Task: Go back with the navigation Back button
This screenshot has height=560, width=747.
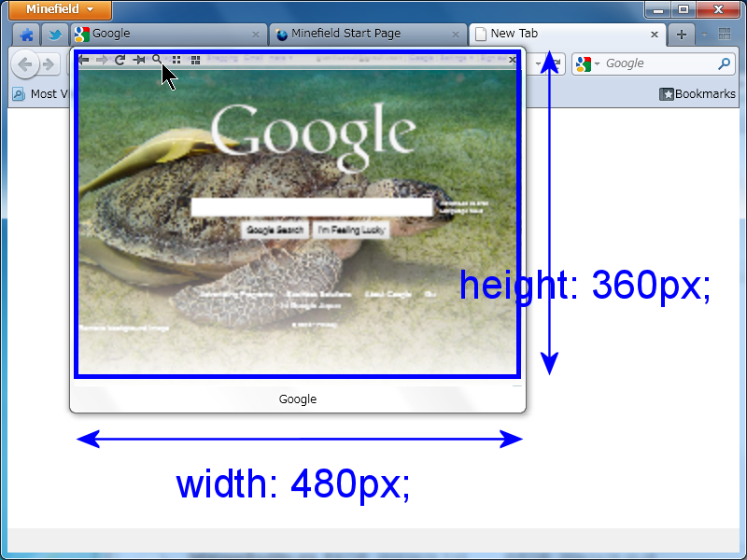Action: click(x=25, y=63)
